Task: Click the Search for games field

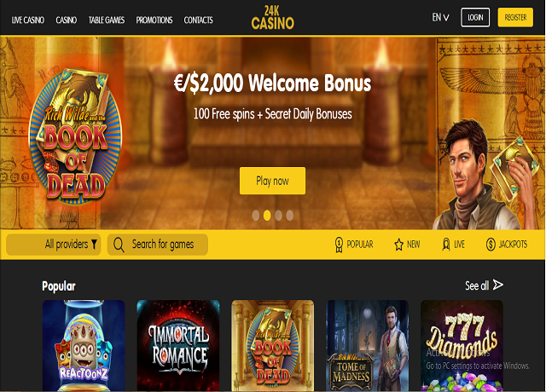Action: click(158, 245)
